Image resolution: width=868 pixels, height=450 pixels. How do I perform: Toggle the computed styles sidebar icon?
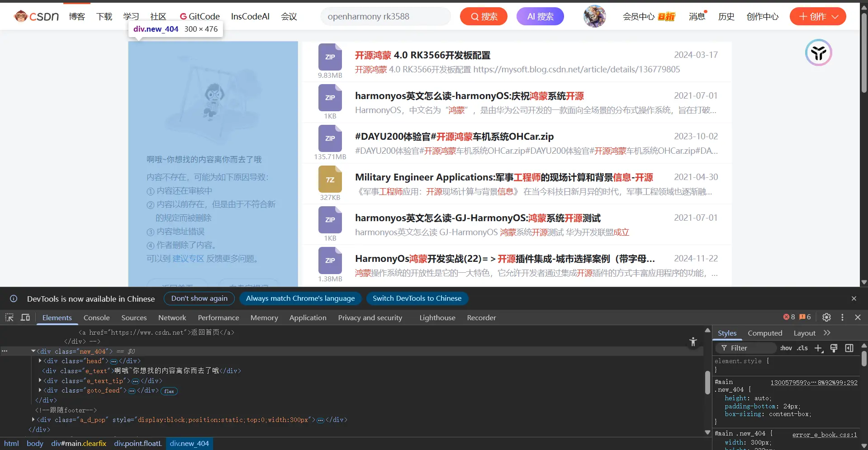(x=849, y=348)
